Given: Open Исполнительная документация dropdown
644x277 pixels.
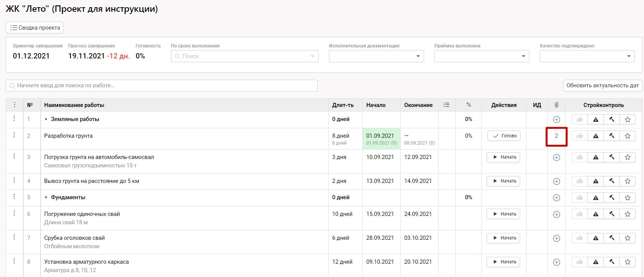Looking at the screenshot, I should point(376,56).
